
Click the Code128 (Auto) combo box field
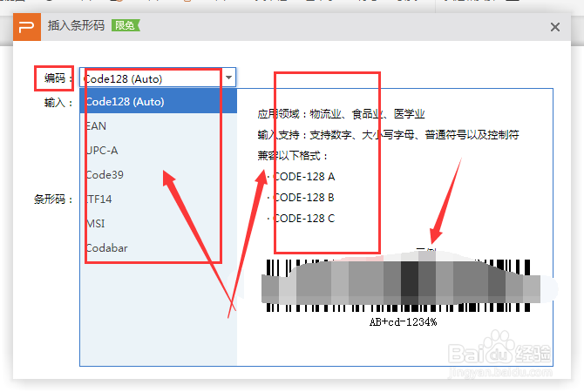(158, 78)
